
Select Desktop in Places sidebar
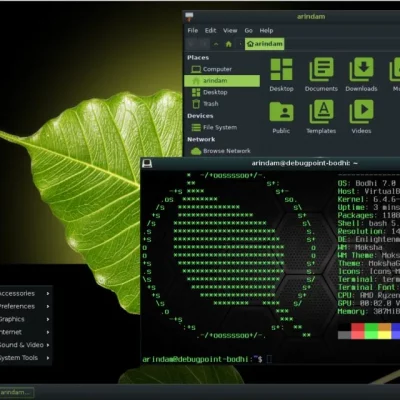click(222, 92)
